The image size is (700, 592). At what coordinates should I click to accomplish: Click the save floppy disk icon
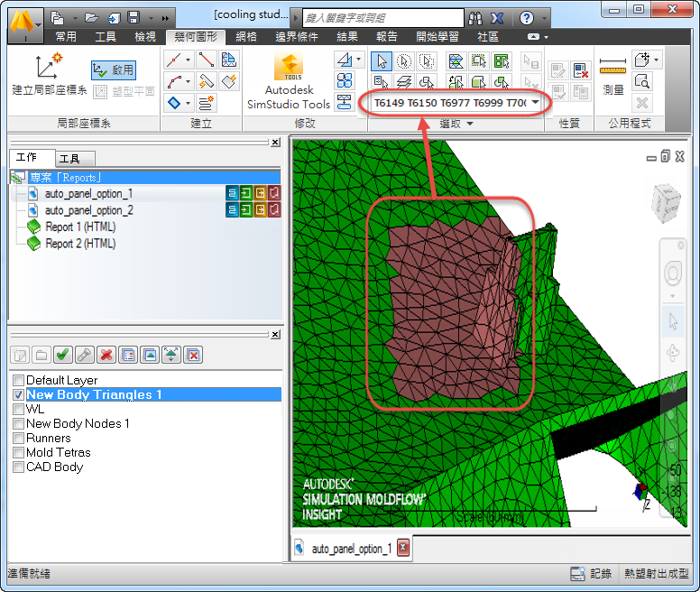[134, 18]
